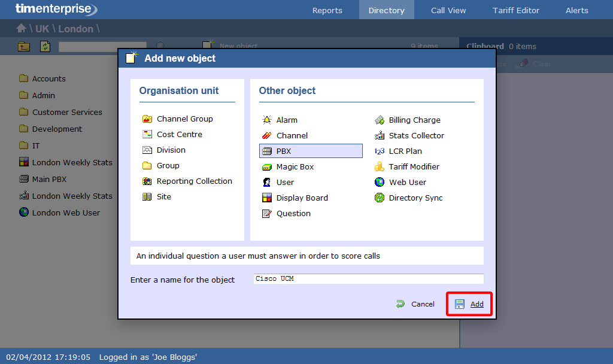Click the LCR Plan icon
Image resolution: width=613 pixels, height=364 pixels.
(380, 151)
